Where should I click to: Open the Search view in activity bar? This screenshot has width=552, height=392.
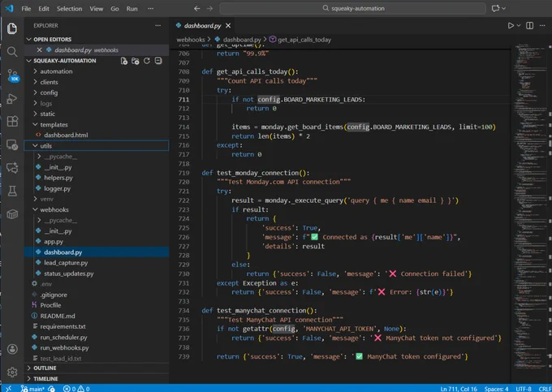click(x=12, y=52)
